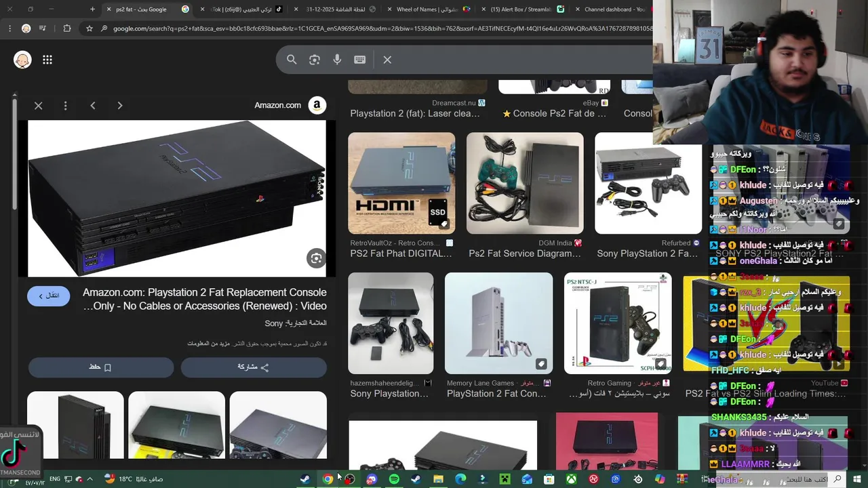
Task: Open the first related image below the Save button
Action: coord(75,425)
